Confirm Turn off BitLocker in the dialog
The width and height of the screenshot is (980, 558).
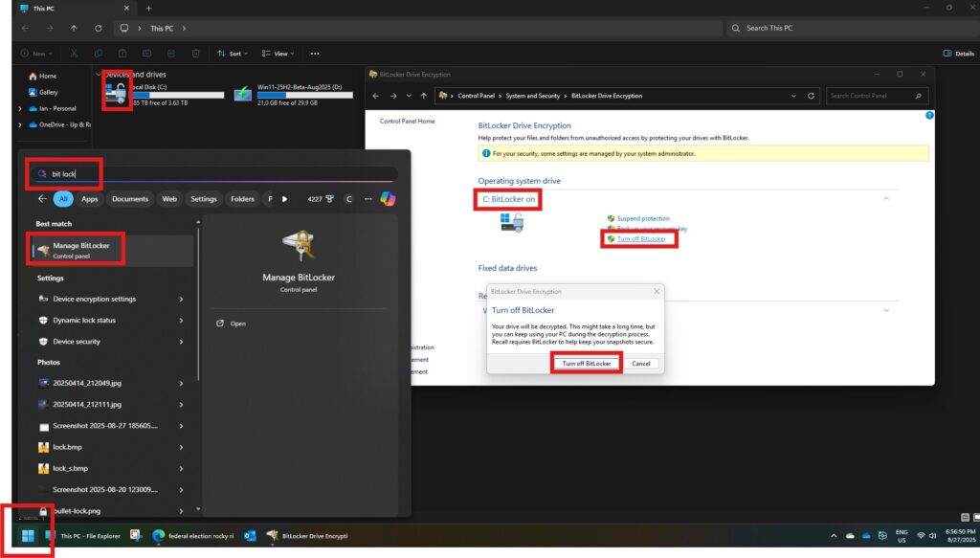(x=586, y=364)
